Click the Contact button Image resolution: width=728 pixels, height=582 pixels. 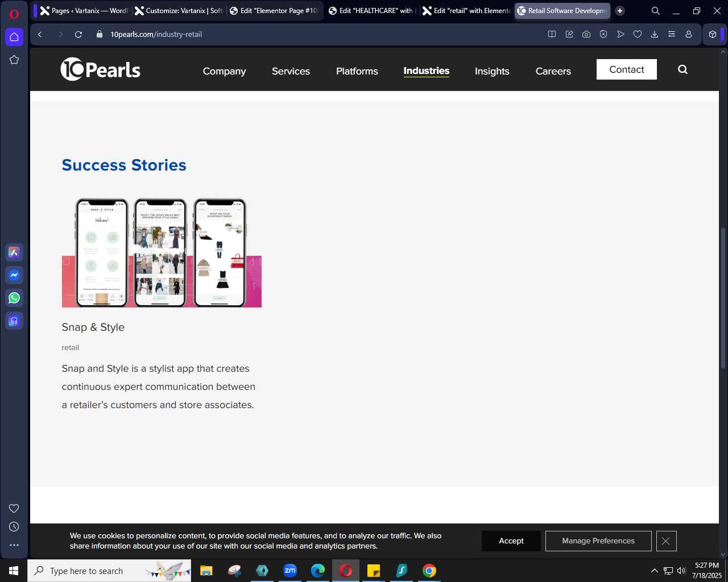pos(626,69)
